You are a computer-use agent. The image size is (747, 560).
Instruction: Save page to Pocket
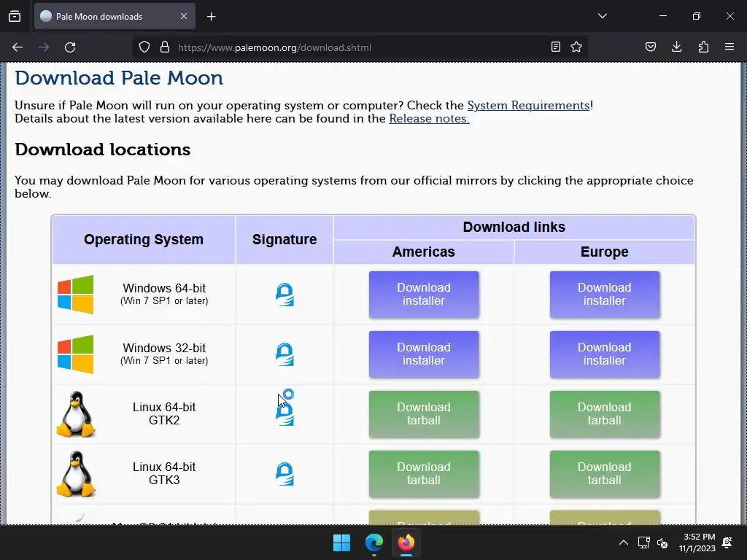tap(650, 47)
